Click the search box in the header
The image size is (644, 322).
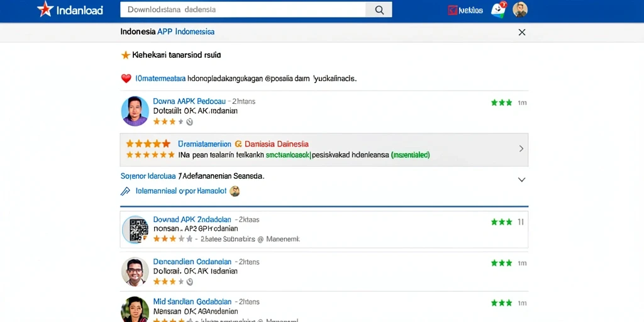pos(242,9)
